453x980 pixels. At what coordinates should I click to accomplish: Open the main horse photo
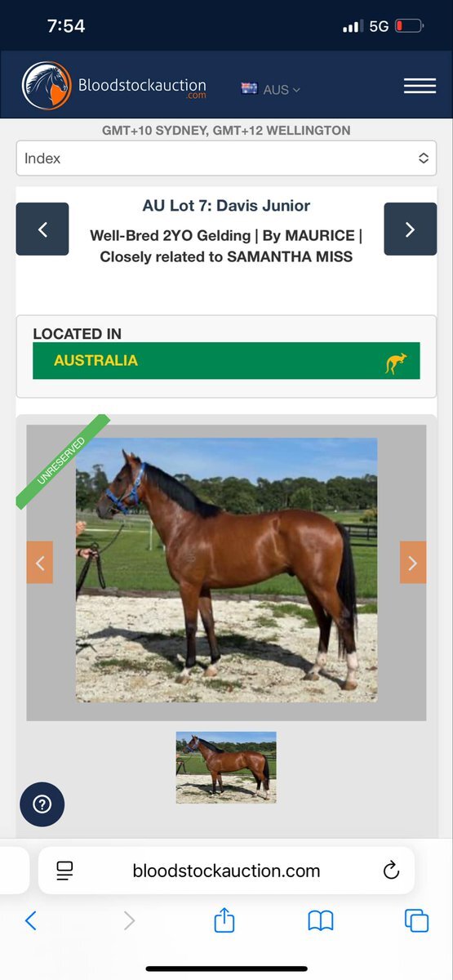click(226, 570)
